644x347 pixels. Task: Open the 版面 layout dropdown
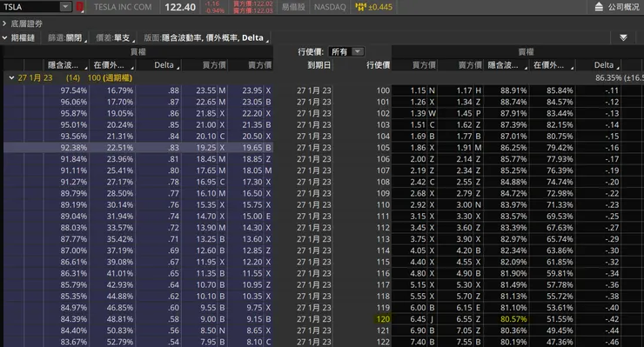point(206,37)
